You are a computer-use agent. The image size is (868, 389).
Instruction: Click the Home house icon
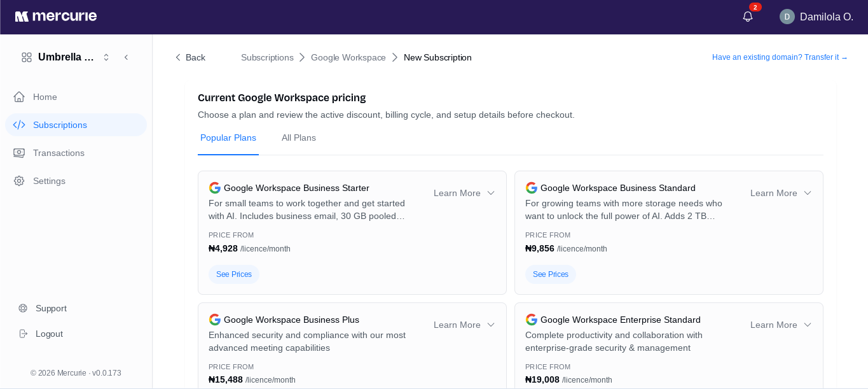[19, 97]
